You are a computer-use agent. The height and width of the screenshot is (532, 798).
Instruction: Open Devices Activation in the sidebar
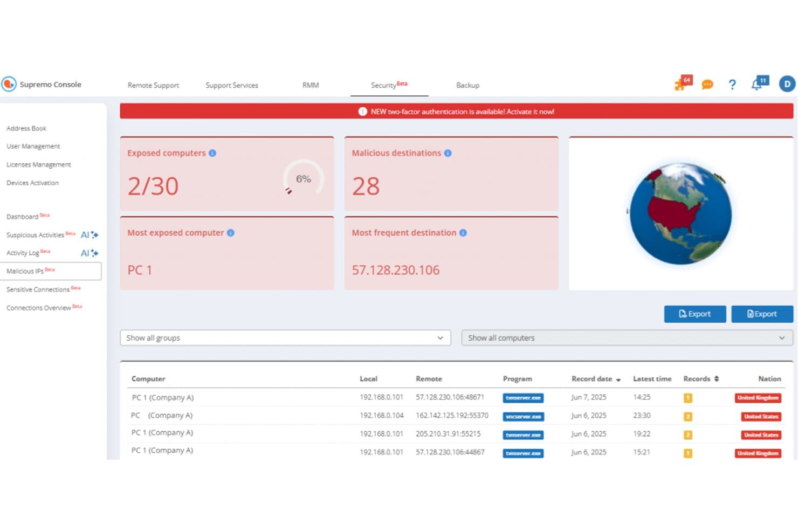(32, 183)
